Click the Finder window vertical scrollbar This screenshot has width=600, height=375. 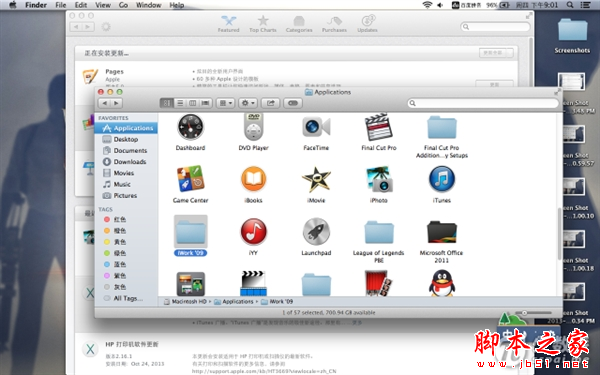(559, 233)
